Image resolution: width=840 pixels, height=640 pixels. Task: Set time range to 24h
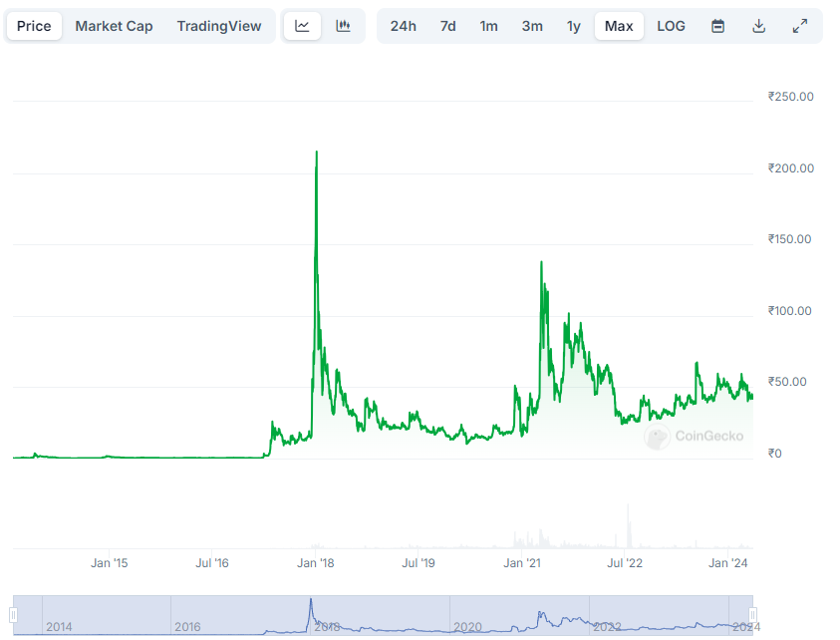[x=403, y=26]
